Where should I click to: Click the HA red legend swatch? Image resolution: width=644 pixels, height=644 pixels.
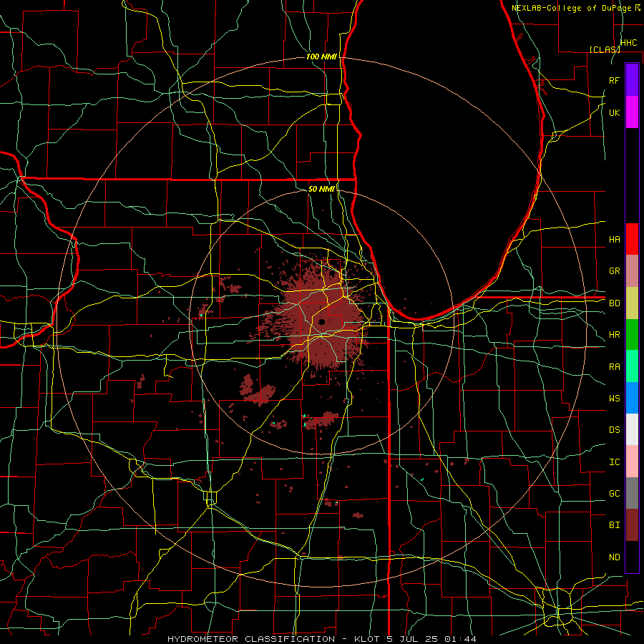[x=632, y=239]
